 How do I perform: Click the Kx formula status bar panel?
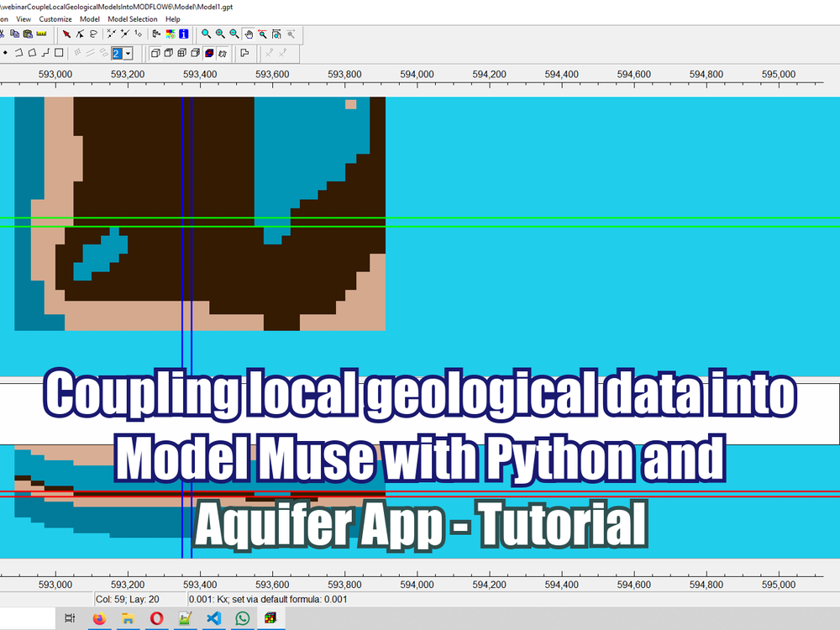[252, 599]
